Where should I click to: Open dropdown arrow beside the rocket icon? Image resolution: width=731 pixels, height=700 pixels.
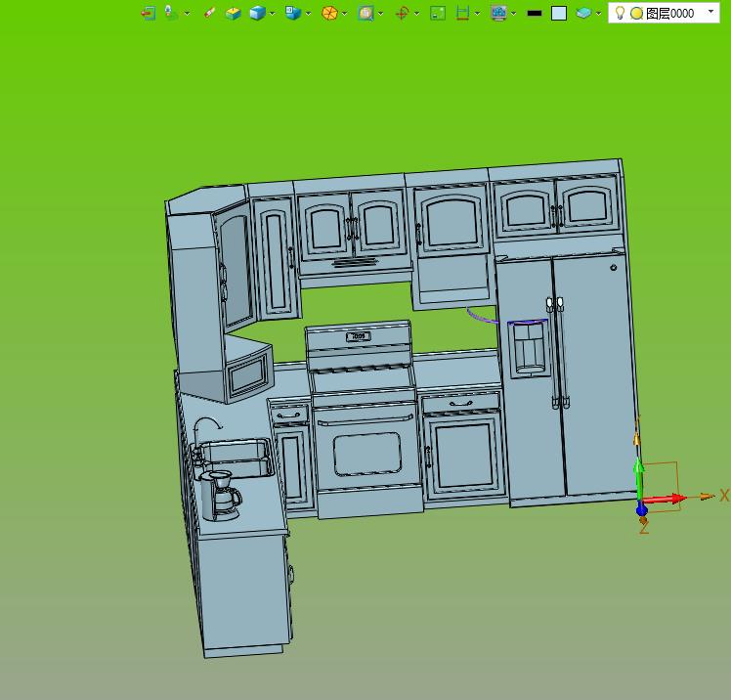187,14
